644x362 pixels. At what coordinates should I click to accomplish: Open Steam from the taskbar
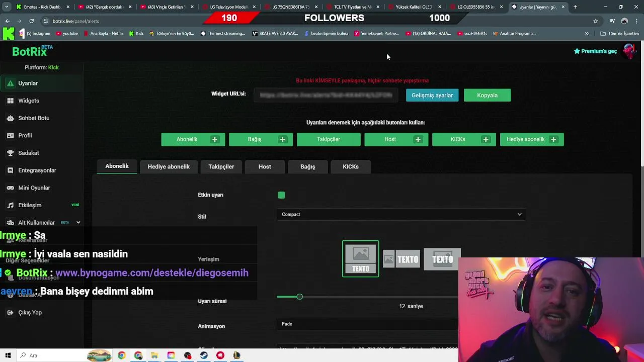pyautogui.click(x=204, y=355)
